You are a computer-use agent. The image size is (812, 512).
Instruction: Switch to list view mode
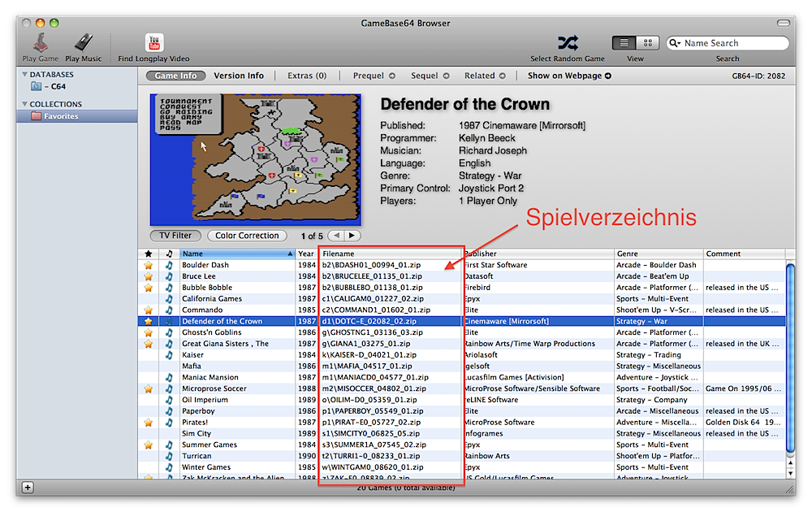coord(624,43)
